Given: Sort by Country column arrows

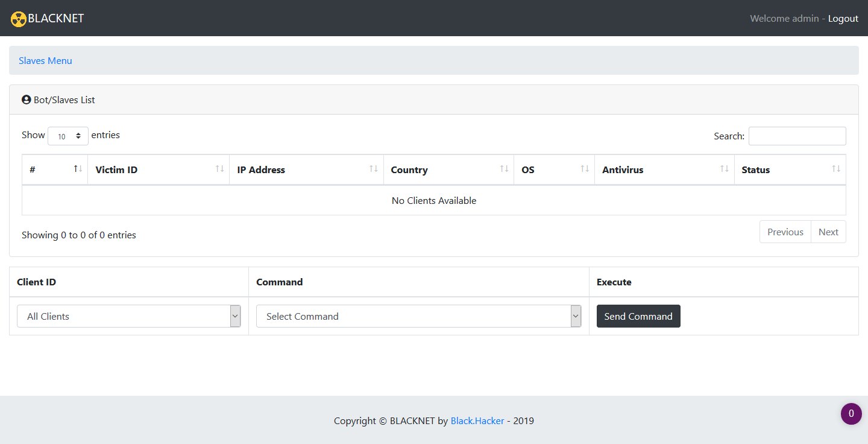Looking at the screenshot, I should click(504, 169).
